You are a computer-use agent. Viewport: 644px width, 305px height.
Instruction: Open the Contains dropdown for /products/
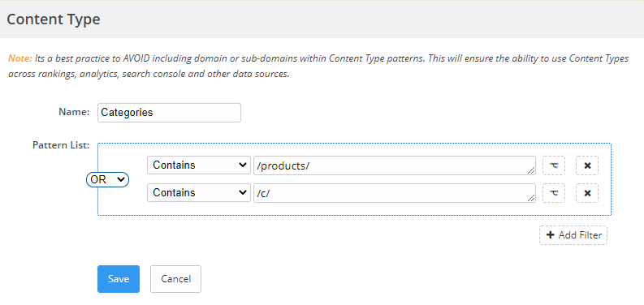coord(199,165)
